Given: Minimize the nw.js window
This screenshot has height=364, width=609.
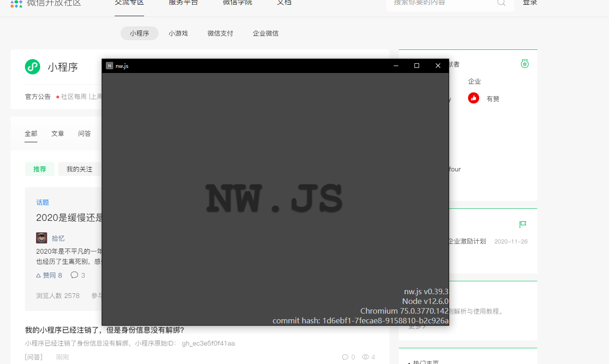Looking at the screenshot, I should pos(396,66).
